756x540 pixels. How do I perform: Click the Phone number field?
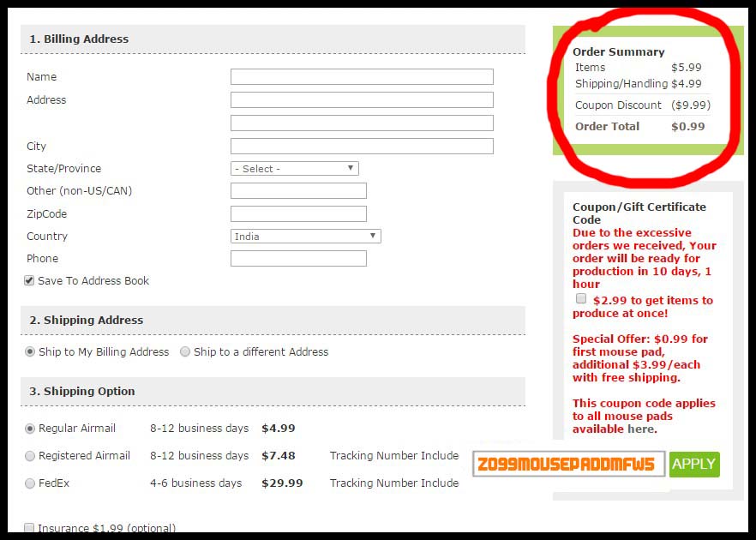pos(298,259)
